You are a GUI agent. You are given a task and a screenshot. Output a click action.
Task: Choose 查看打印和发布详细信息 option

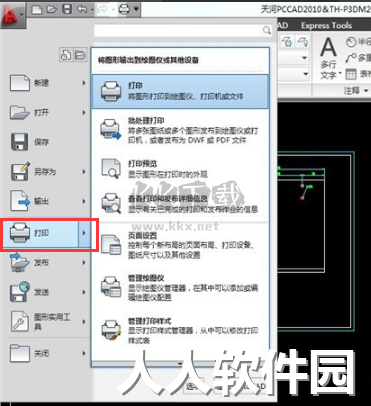click(x=180, y=204)
